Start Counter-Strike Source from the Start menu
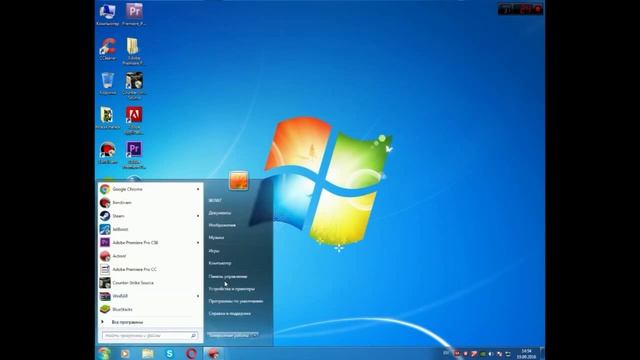640x360 pixels. click(150, 282)
